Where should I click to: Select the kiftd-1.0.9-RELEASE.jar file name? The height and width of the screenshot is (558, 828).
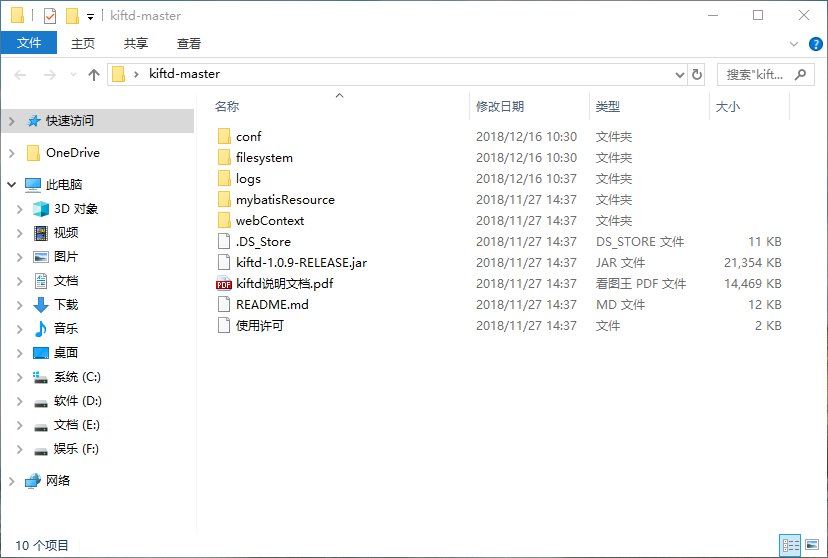point(301,262)
